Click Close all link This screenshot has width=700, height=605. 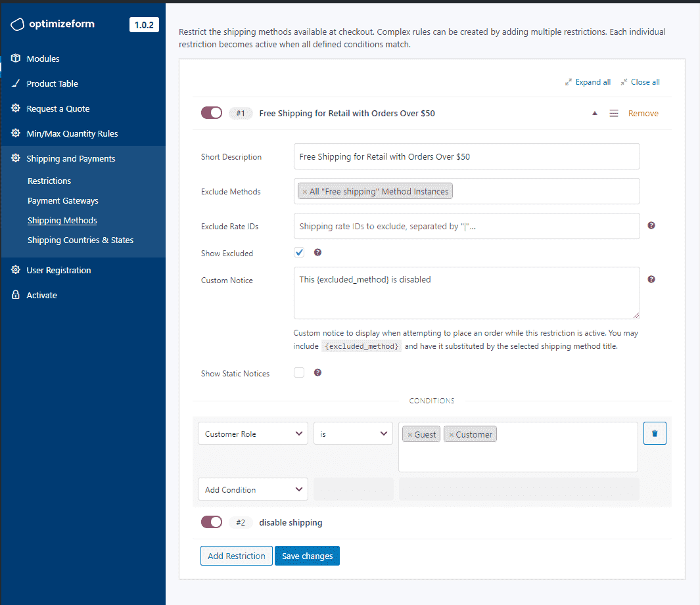click(645, 82)
